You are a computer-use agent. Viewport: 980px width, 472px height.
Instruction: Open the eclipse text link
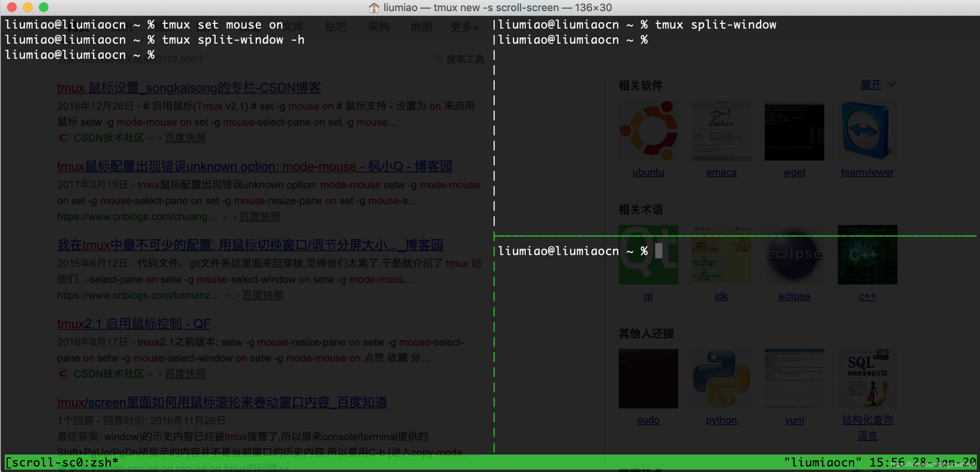[795, 296]
